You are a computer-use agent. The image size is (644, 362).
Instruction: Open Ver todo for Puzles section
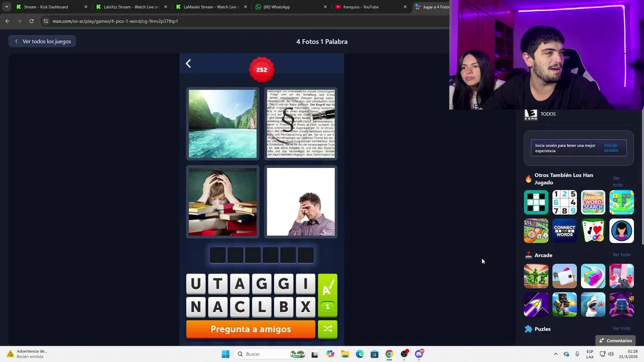tap(621, 328)
